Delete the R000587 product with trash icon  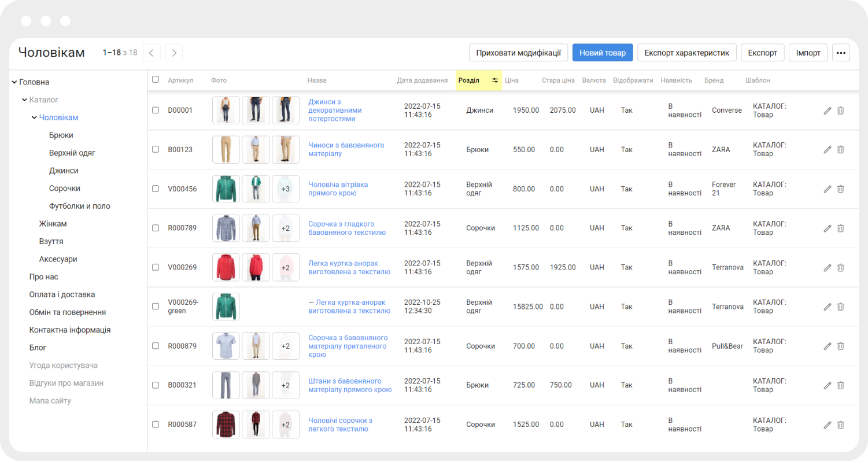(841, 425)
